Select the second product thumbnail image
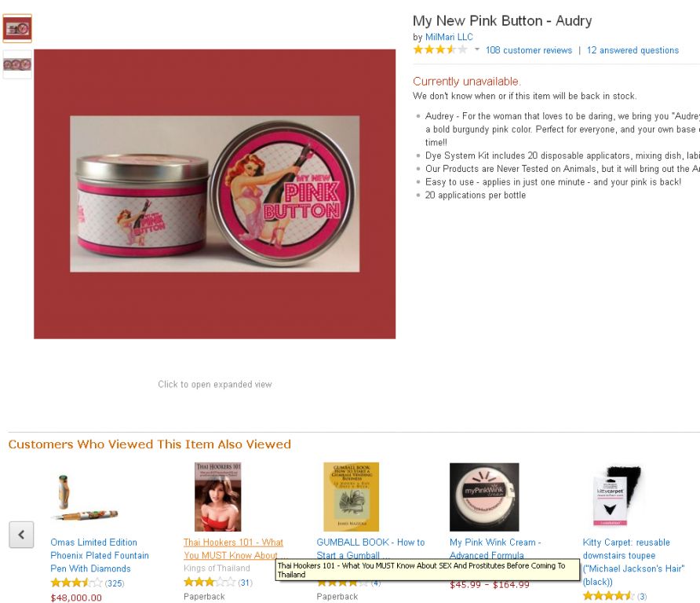 click(x=17, y=64)
